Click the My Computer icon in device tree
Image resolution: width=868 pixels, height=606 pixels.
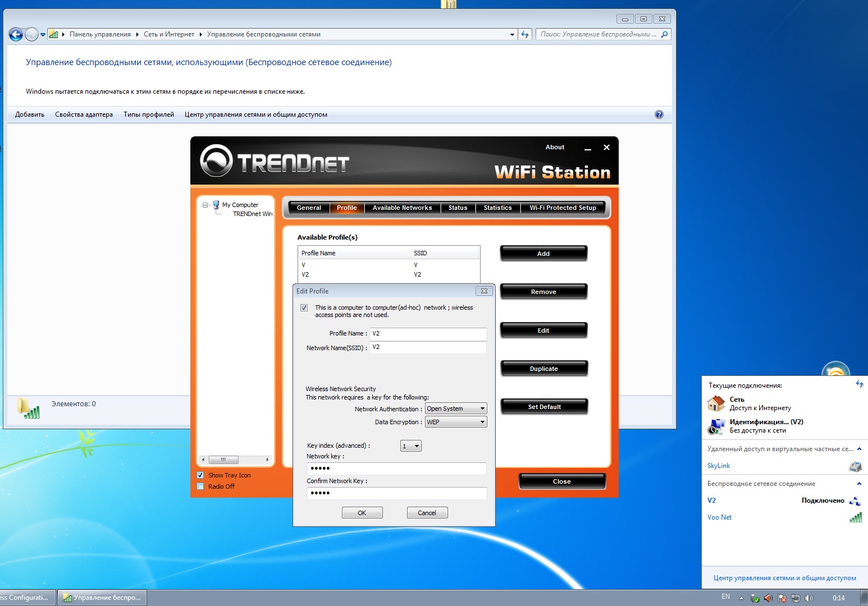coord(216,205)
